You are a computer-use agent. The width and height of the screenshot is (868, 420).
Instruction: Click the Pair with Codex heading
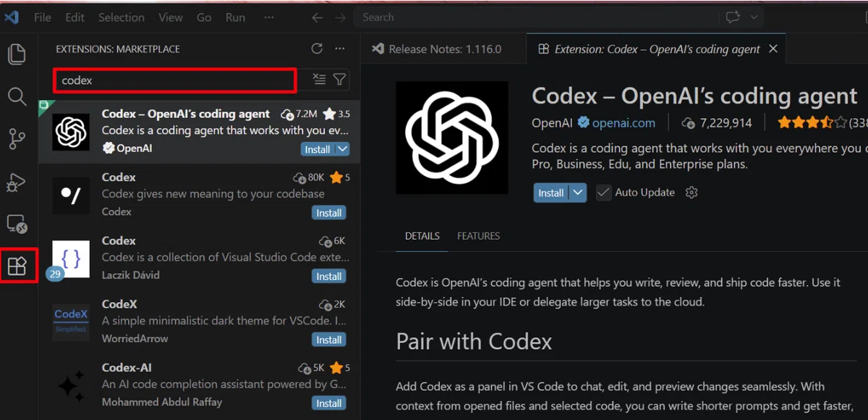click(474, 341)
